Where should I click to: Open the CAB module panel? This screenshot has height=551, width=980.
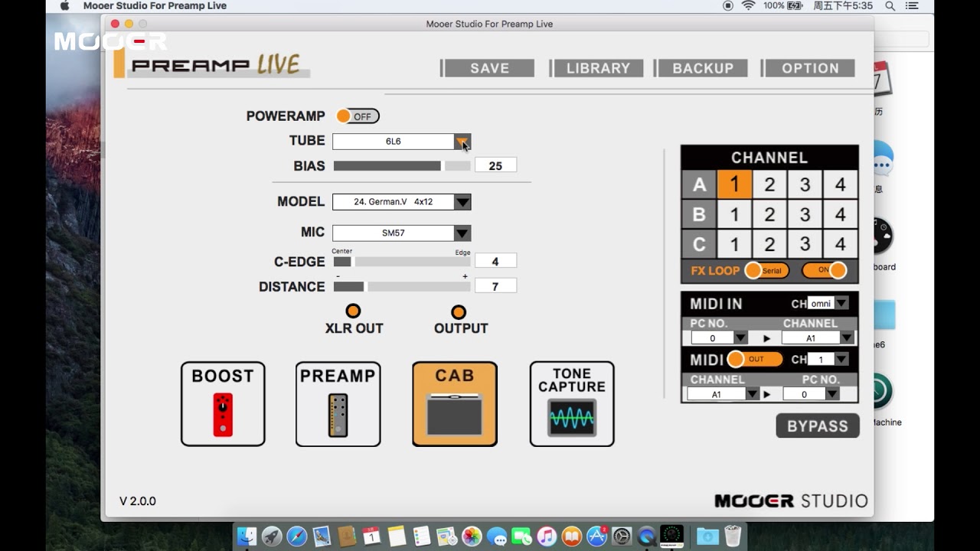455,403
